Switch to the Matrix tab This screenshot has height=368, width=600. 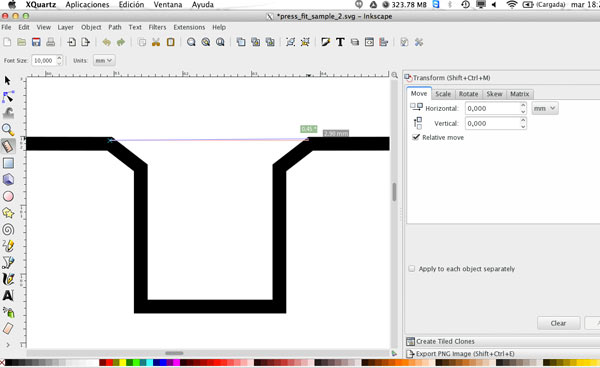click(520, 94)
